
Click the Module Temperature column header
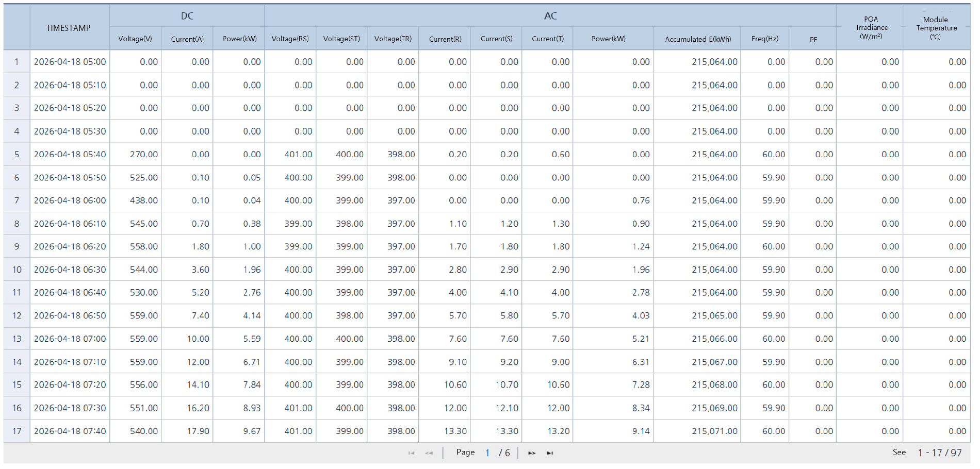pos(937,27)
